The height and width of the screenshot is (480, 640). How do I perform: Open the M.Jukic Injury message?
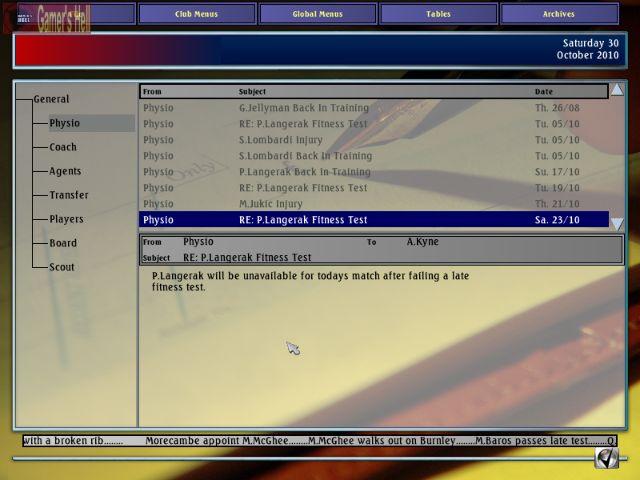pos(271,204)
